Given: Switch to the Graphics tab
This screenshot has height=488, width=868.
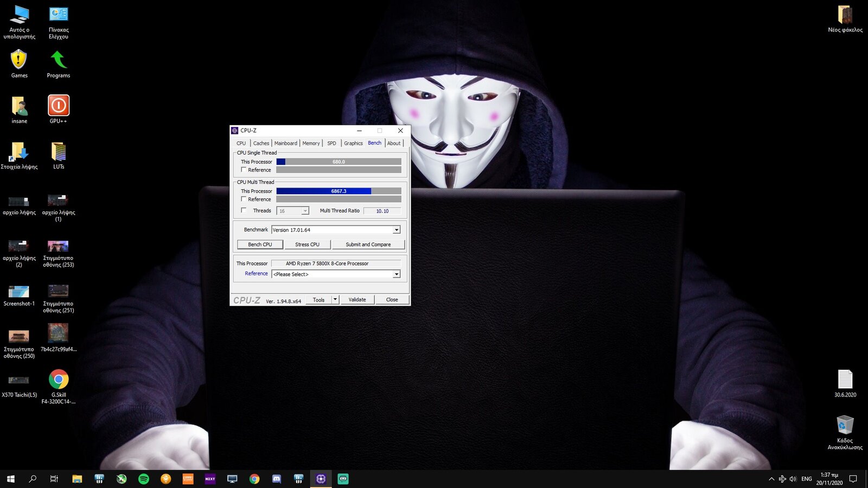Looking at the screenshot, I should [353, 143].
